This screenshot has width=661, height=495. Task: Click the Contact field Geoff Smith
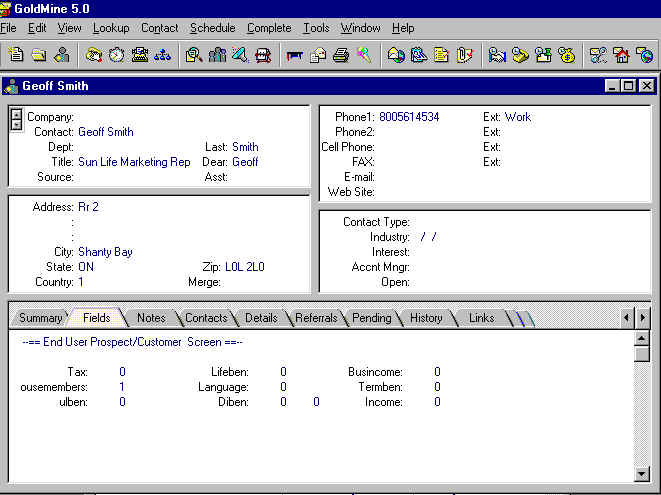[106, 132]
